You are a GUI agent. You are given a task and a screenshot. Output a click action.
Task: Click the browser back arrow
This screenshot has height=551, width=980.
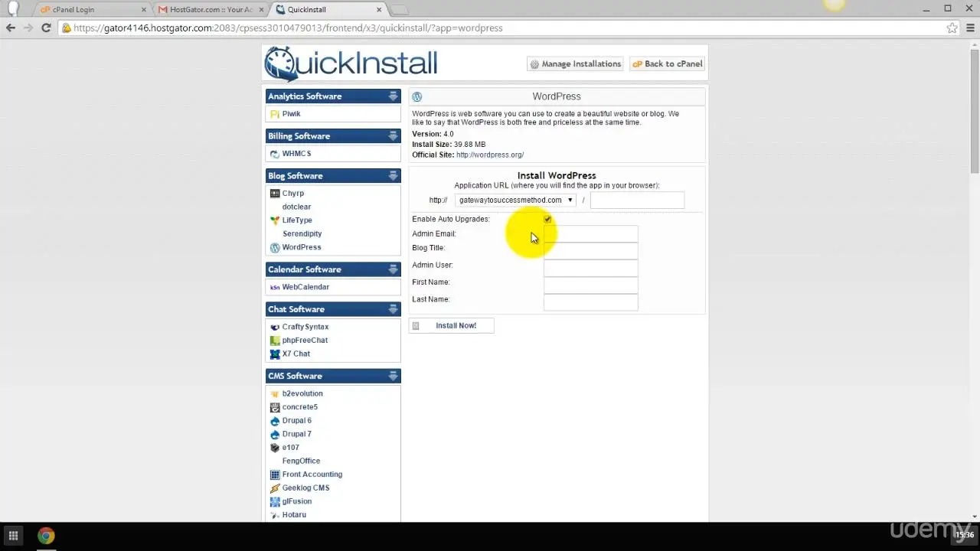11,28
